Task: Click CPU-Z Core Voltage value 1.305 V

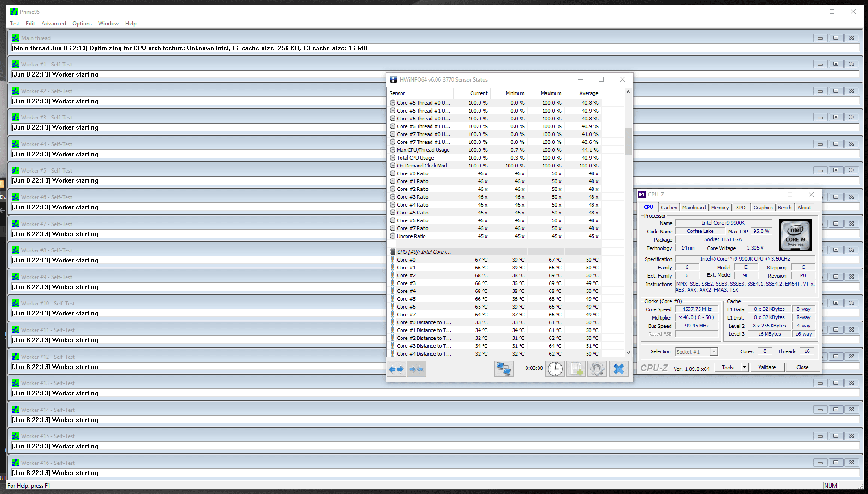Action: pyautogui.click(x=755, y=248)
